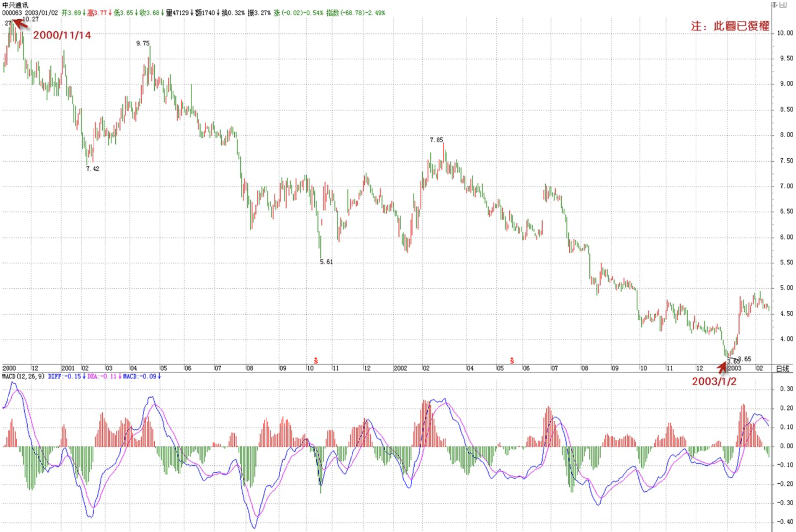Screen dimensions: 796x532
Task: Click the 注：此圖已復權 annotation text
Action: click(x=730, y=26)
